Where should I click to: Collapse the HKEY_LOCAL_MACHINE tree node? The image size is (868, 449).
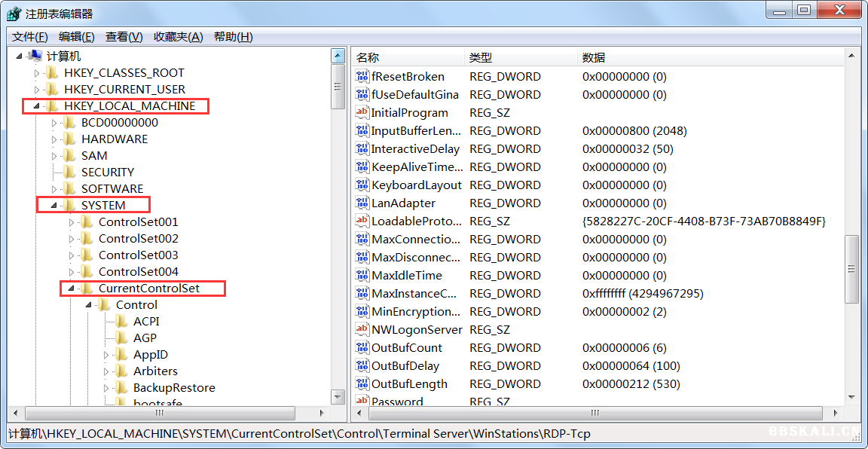tap(36, 106)
